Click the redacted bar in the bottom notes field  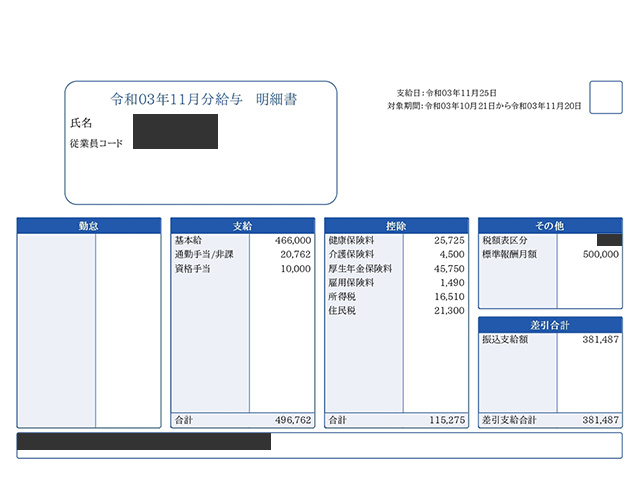coord(145,441)
